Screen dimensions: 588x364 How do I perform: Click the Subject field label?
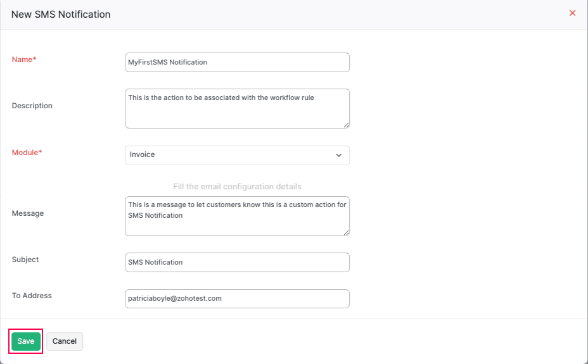click(25, 260)
